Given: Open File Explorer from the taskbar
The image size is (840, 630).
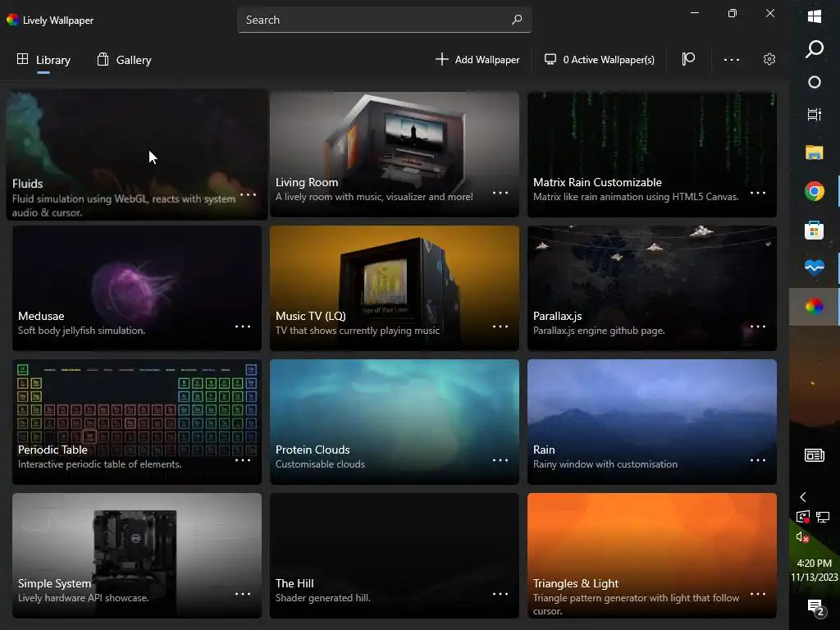Looking at the screenshot, I should pos(815,153).
